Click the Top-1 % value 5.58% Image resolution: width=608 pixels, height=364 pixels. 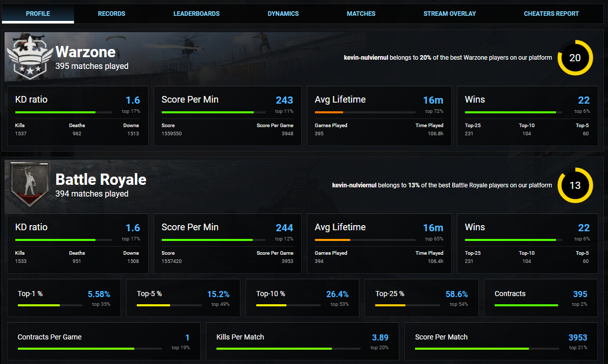[99, 294]
